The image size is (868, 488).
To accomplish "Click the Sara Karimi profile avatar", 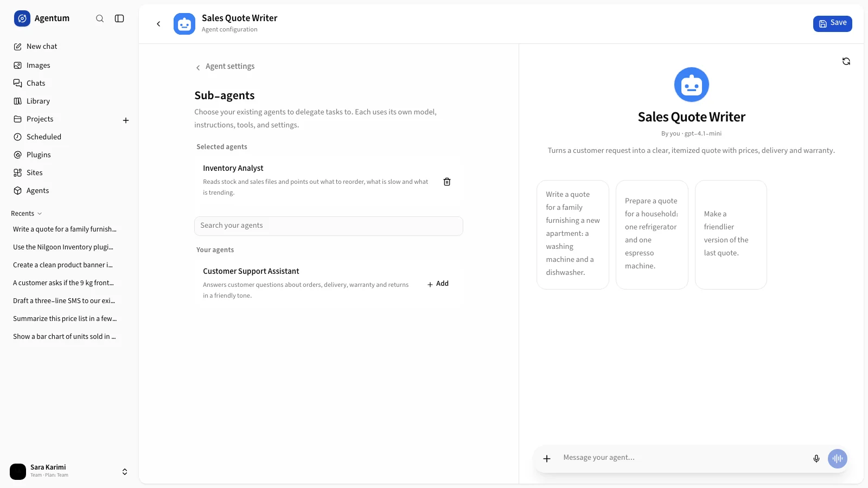I will click(18, 472).
